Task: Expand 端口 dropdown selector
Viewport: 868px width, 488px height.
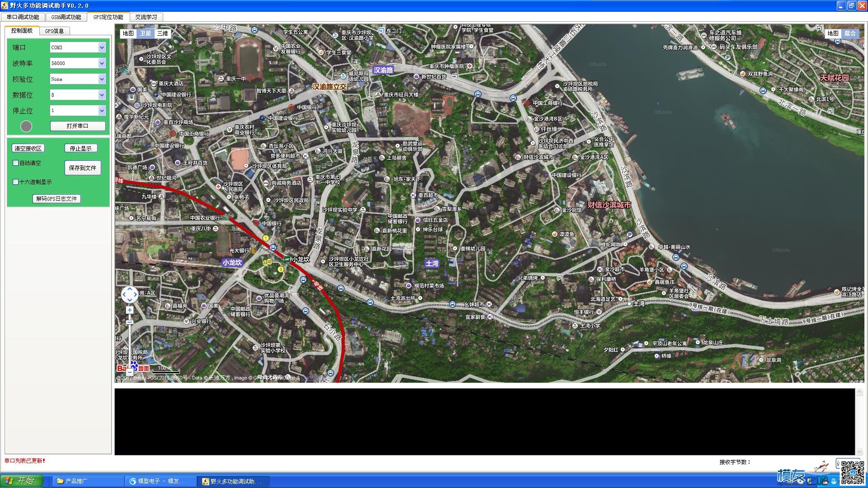Action: tap(102, 47)
